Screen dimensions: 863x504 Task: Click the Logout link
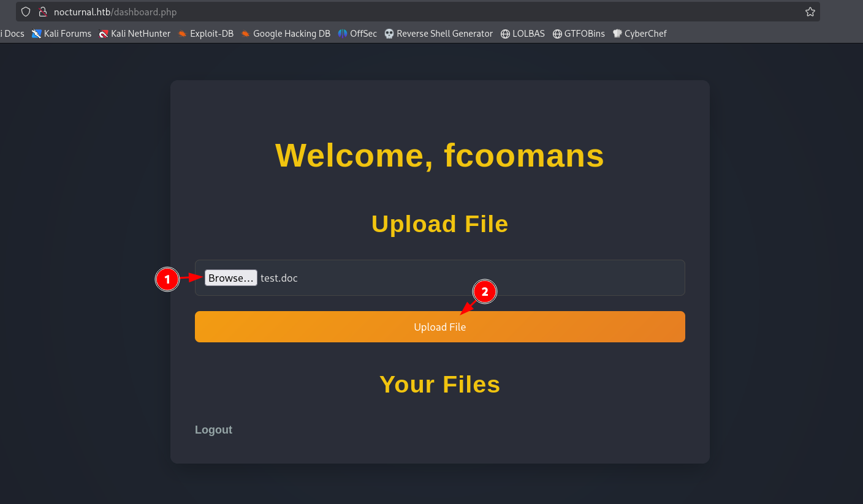tap(213, 430)
